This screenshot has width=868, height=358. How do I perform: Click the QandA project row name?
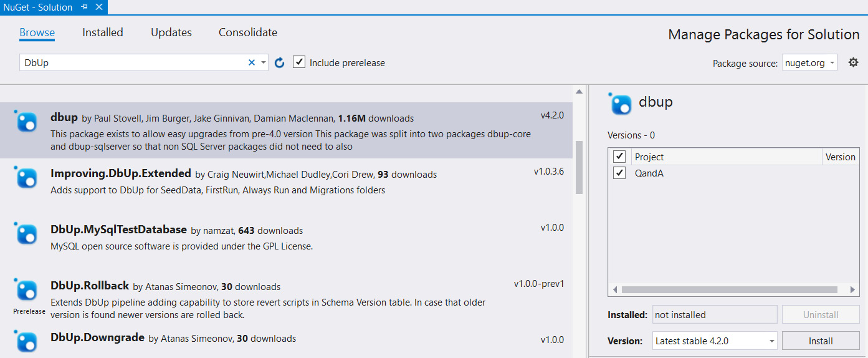click(x=649, y=173)
